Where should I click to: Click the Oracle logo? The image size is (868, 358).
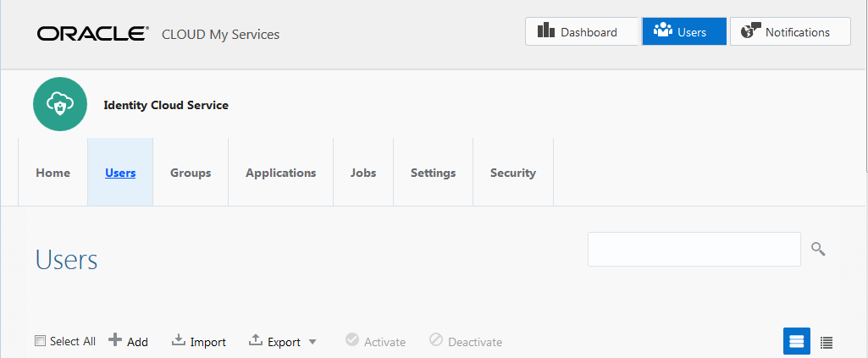tap(93, 33)
